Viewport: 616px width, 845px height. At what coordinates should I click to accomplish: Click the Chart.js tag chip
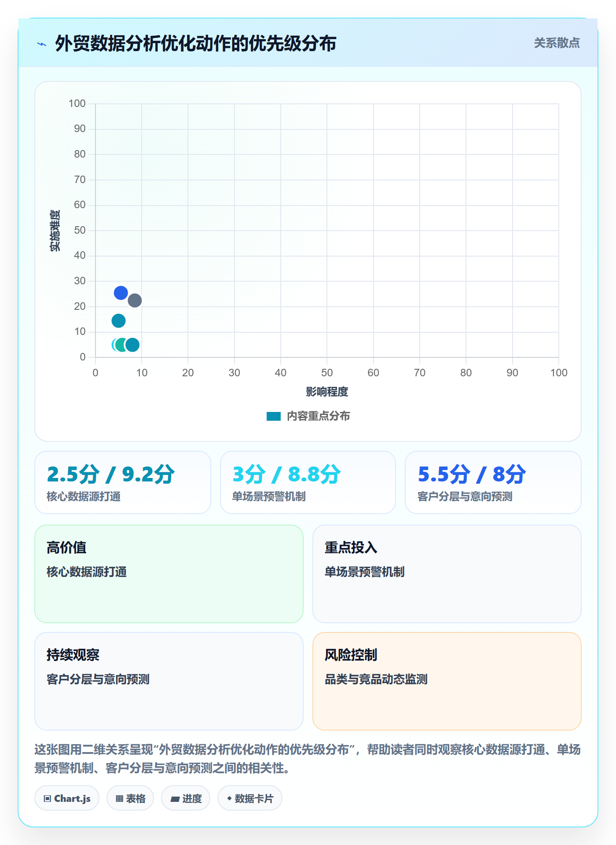coord(67,798)
